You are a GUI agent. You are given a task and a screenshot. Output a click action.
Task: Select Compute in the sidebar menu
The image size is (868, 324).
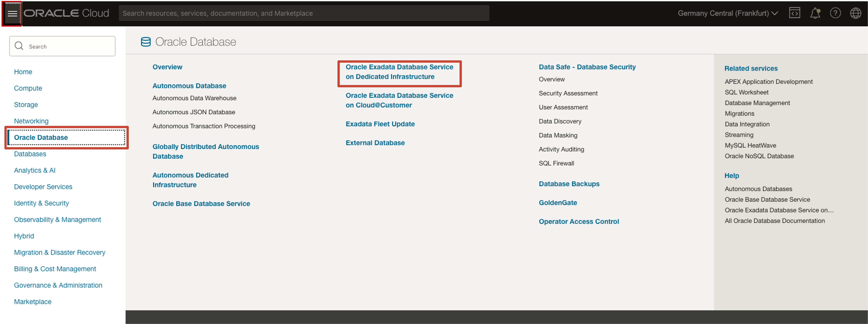28,88
